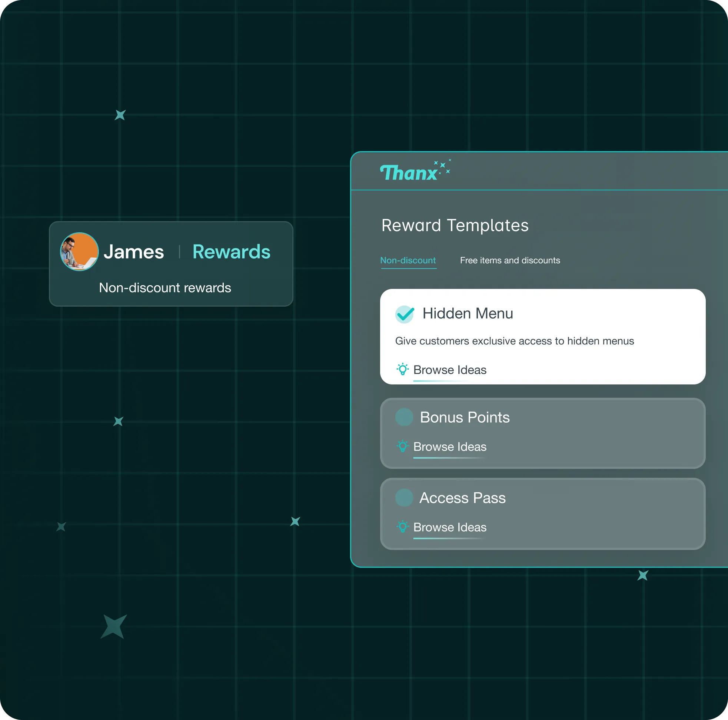Select the Bonus Points radio circle
Viewport: 728px width, 720px height.
(x=404, y=417)
